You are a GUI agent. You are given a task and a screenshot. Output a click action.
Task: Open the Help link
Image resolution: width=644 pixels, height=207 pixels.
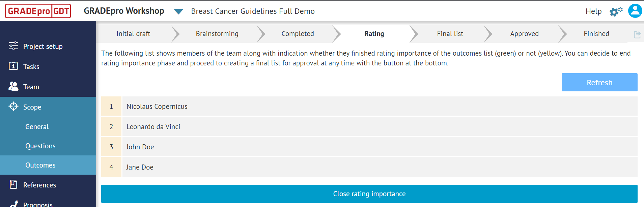click(593, 11)
